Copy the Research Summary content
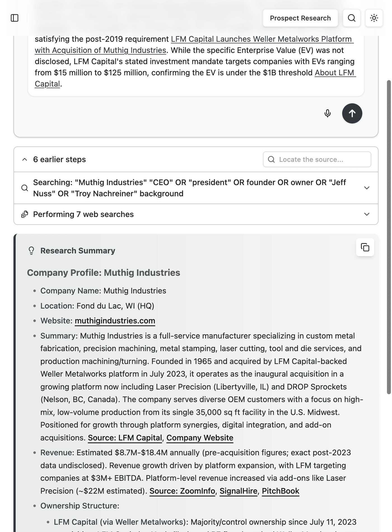The height and width of the screenshot is (532, 392). (x=365, y=248)
